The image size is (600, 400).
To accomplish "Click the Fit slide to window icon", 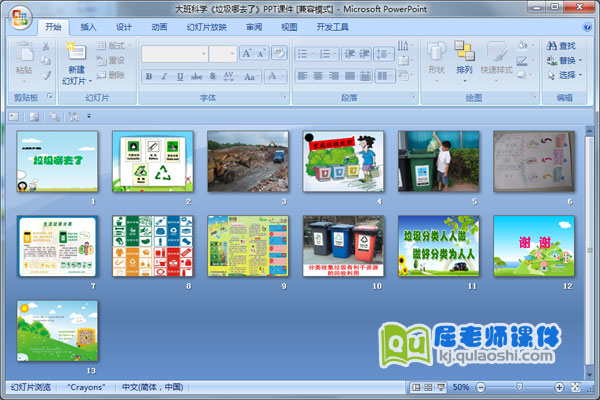I will point(576,387).
